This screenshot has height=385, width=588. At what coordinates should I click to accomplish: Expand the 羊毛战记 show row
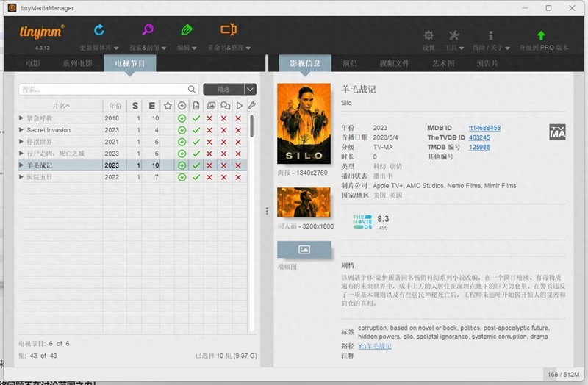[x=21, y=165]
